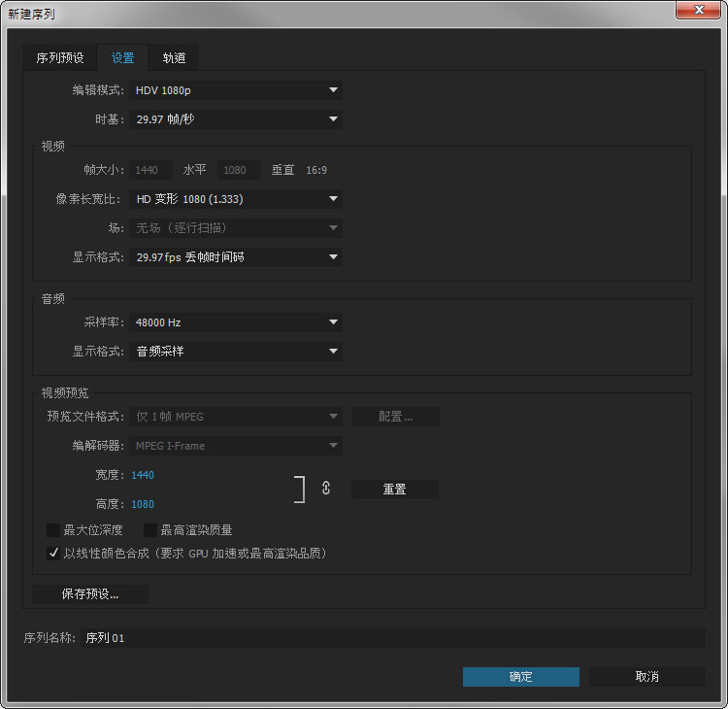The width and height of the screenshot is (728, 709).
Task: Enable the 最大位深度 checkbox
Action: [x=53, y=530]
